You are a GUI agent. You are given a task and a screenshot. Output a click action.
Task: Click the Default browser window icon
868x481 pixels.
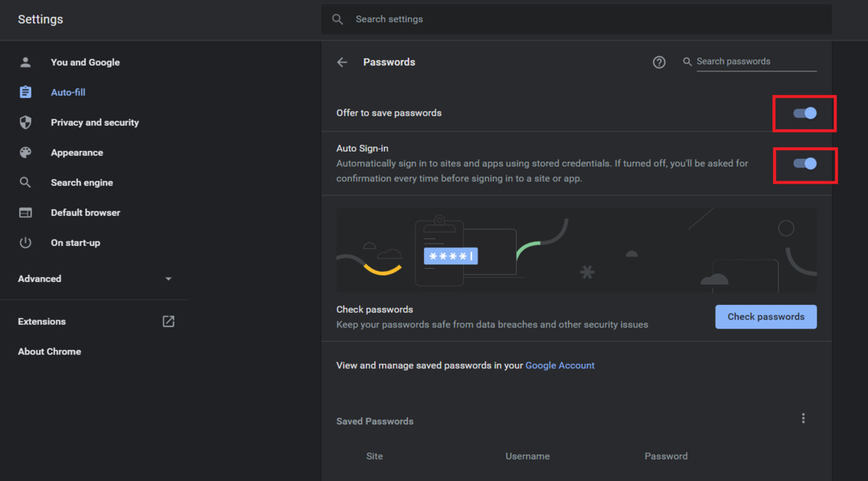tap(25, 213)
